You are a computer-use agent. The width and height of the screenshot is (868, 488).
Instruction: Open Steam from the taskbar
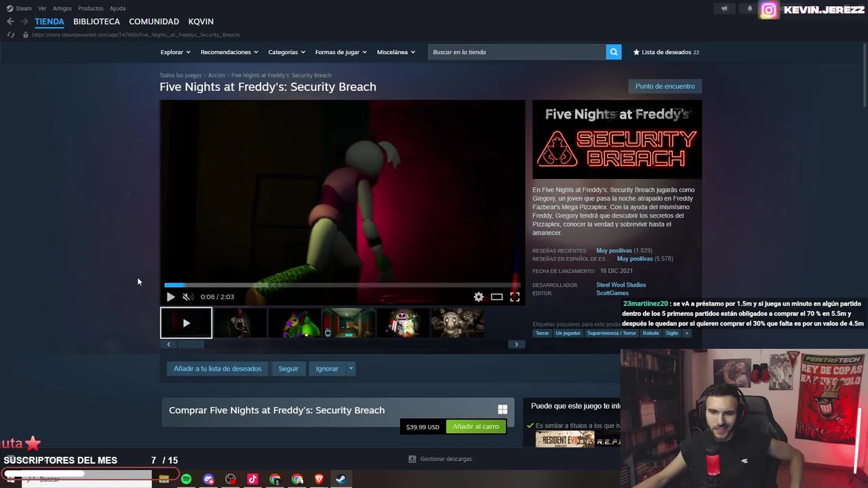pos(341,479)
